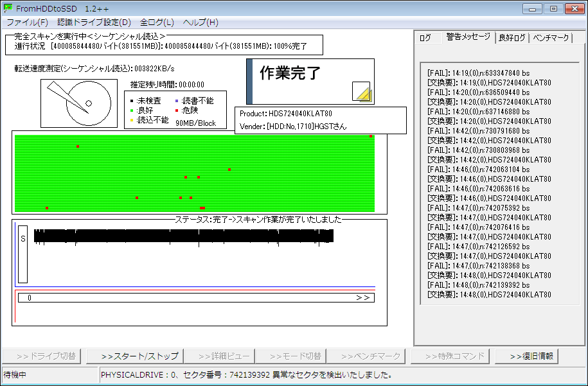Click Product: HDS724040KLAT80 text
Viewport: 588px width, 386px height.
pos(286,114)
